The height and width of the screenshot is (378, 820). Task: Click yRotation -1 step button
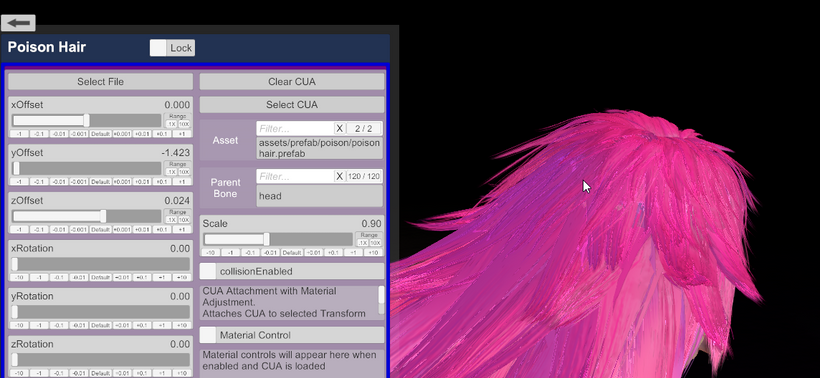[39, 325]
